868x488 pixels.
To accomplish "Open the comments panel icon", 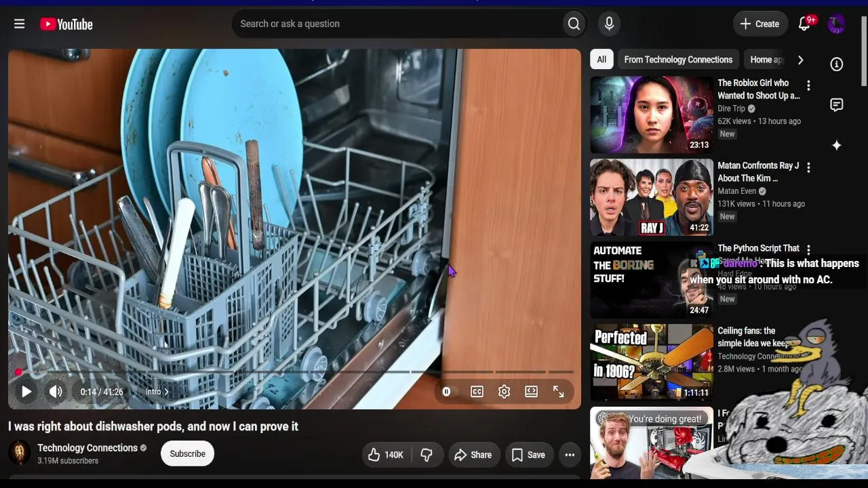I will pos(837,104).
